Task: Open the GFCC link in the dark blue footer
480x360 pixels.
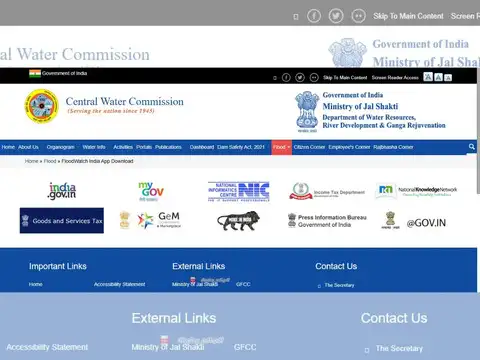Action: 243,284
